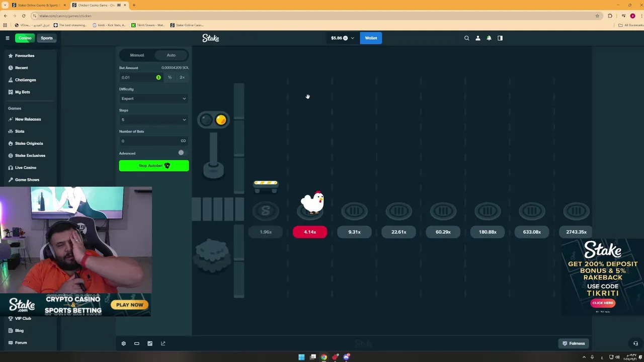Click the address bar URL

(x=65, y=16)
